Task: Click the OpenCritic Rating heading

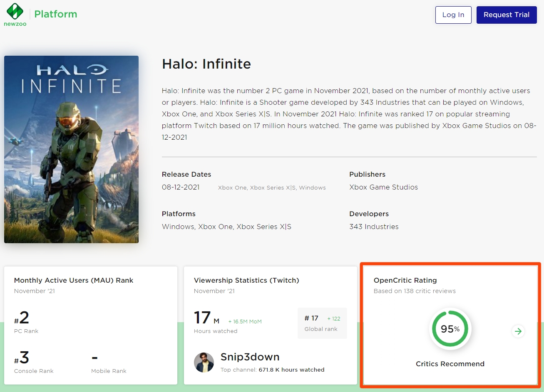Action: [x=405, y=280]
